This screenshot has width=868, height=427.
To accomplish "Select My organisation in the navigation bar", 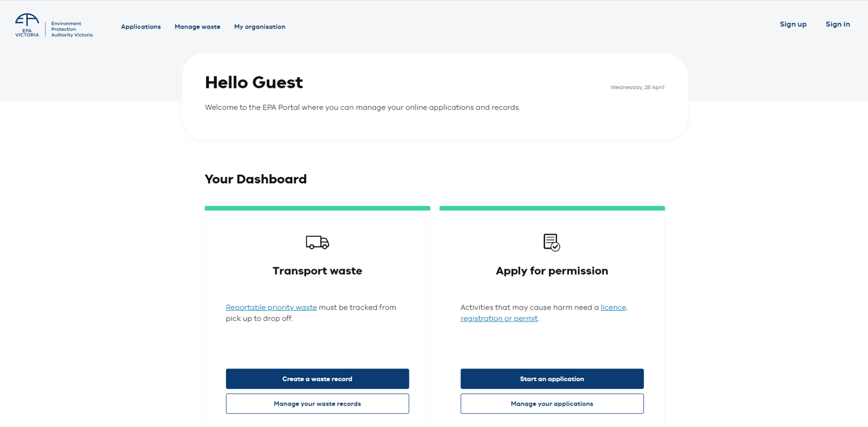I will [259, 26].
